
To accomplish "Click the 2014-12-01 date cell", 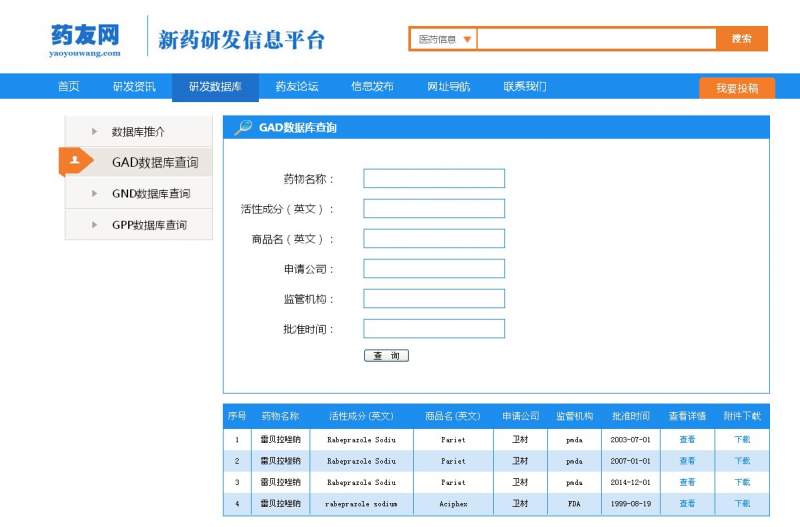I will tap(631, 482).
